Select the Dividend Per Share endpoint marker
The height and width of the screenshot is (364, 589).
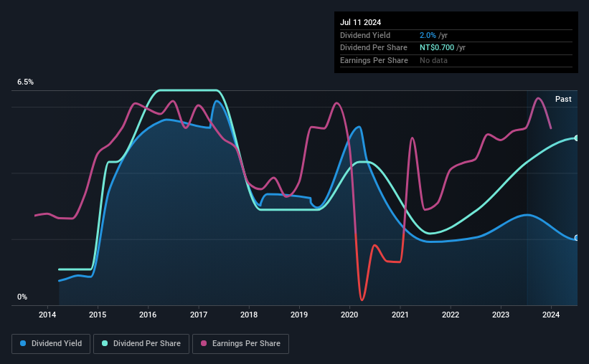coord(577,138)
